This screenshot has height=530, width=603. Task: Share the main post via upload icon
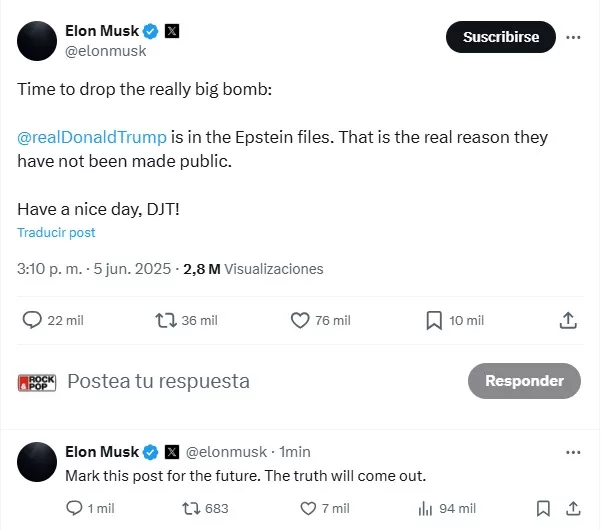pos(567,320)
